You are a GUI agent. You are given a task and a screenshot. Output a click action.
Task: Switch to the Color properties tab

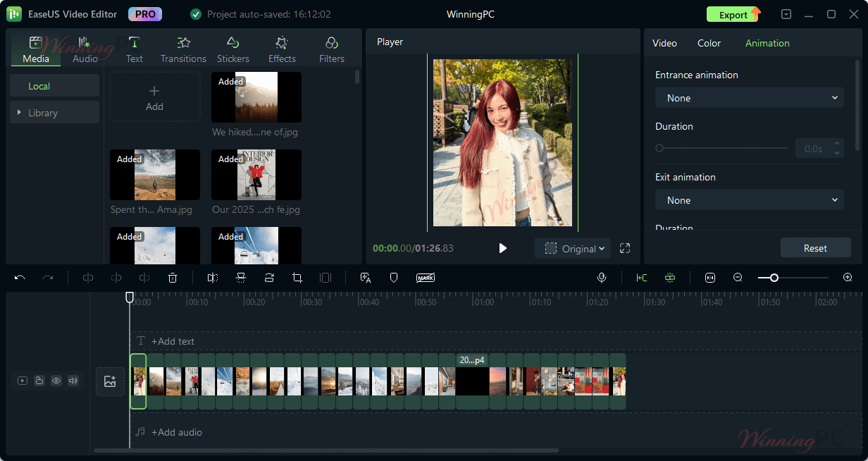[x=709, y=43]
